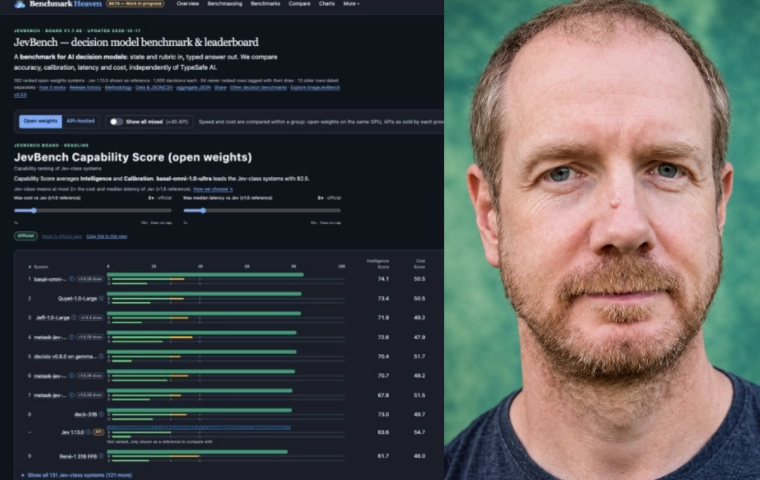This screenshot has height=480, width=760.
Task: Open info icon beside deck-31B
Action: tap(101, 415)
